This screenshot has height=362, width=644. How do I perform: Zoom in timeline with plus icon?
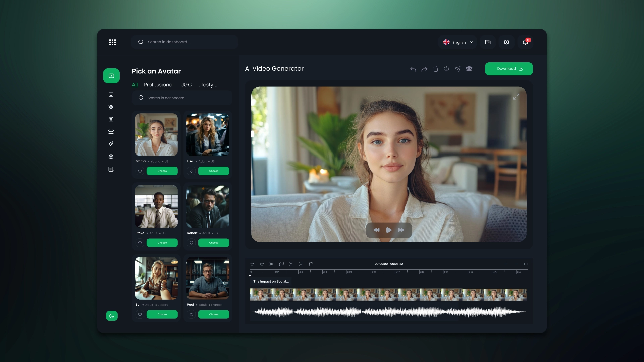506,264
